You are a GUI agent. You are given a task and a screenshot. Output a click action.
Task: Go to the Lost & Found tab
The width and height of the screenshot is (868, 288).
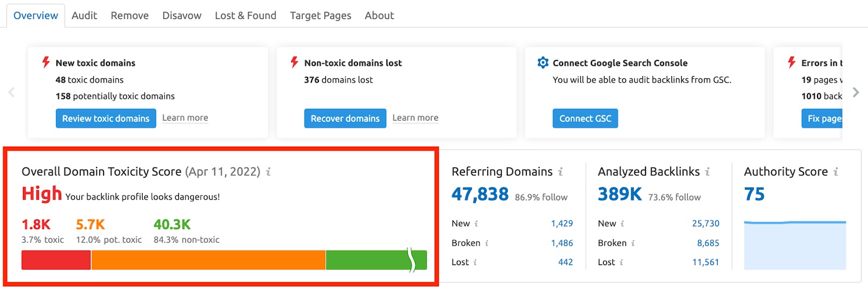click(x=245, y=15)
